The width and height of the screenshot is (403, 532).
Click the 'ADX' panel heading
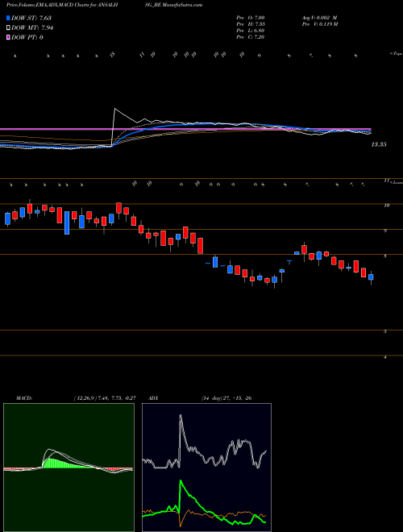click(x=153, y=398)
